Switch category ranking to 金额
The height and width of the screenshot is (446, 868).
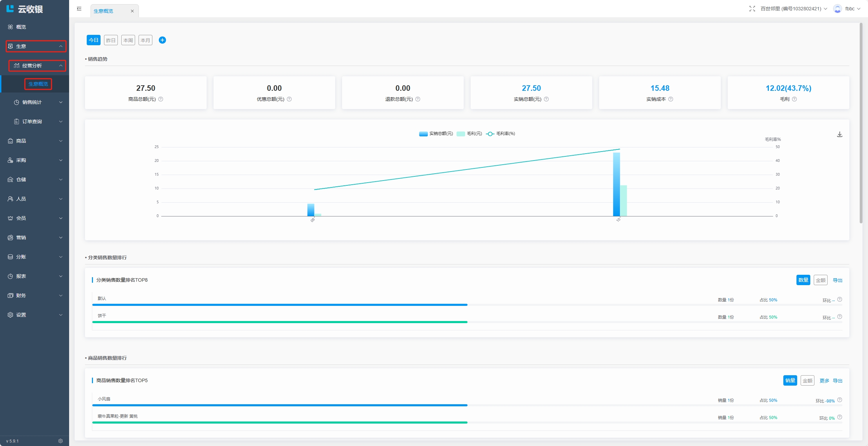pos(820,280)
